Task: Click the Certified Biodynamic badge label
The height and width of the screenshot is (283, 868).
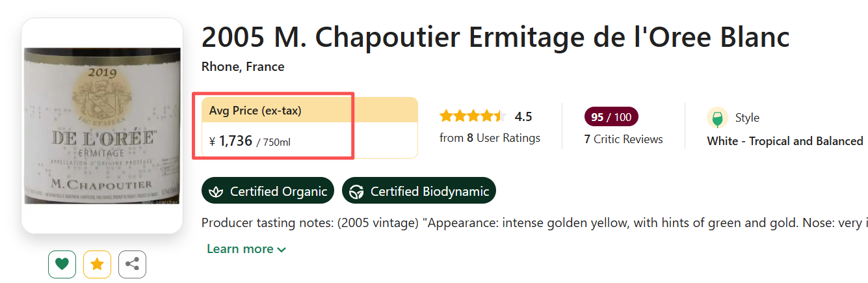Action: (429, 191)
